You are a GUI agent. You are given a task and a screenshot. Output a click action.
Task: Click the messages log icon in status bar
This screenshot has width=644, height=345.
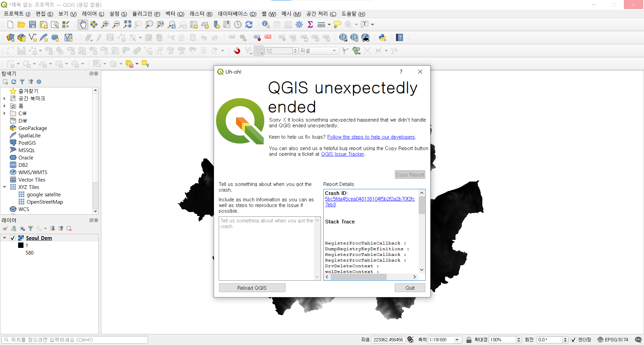(638, 340)
